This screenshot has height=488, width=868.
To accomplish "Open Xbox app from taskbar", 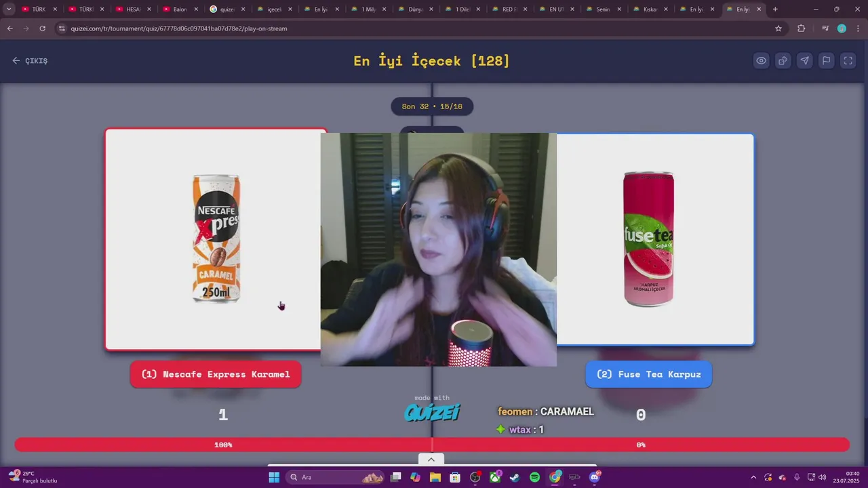I will pyautogui.click(x=495, y=477).
